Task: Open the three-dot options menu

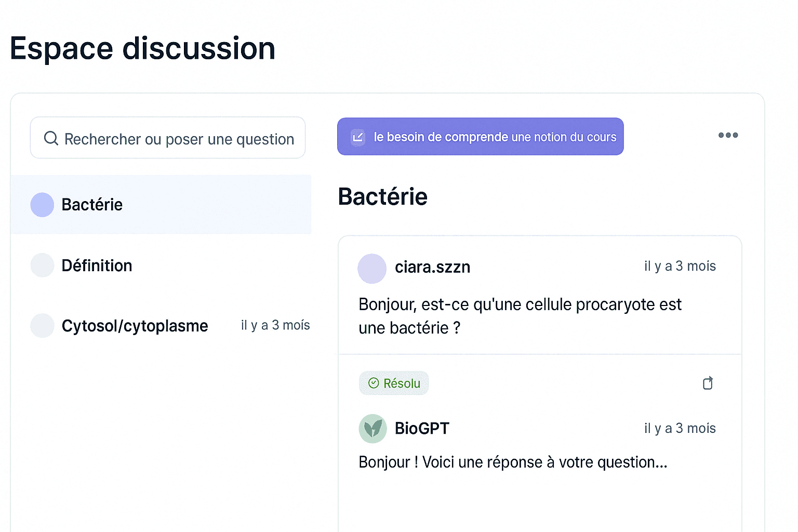Action: click(x=728, y=135)
